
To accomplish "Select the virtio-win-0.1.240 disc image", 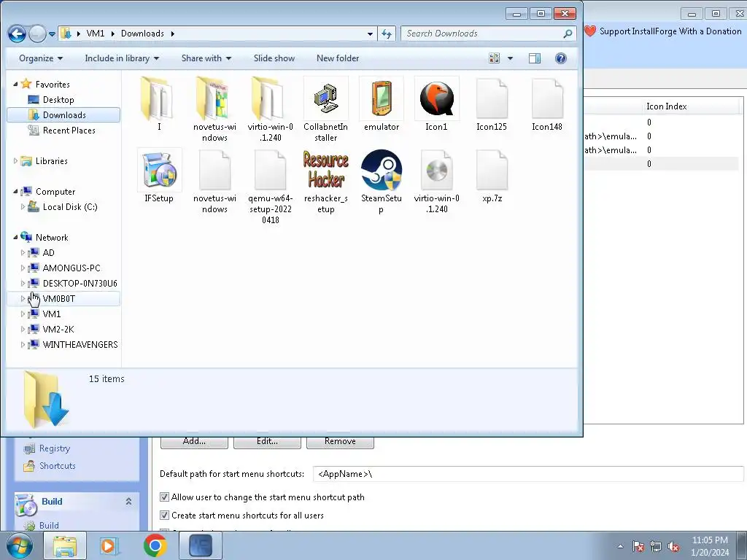I will 436,181.
